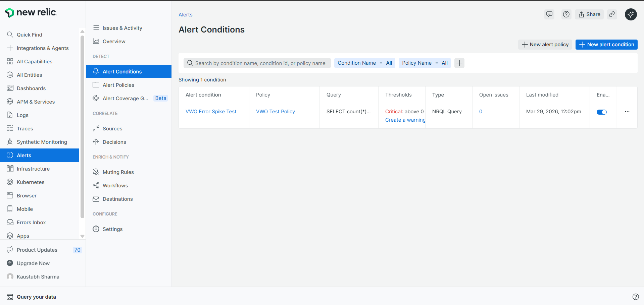Click sidebar scroll up arrow
This screenshot has width=644, height=305.
click(x=82, y=32)
